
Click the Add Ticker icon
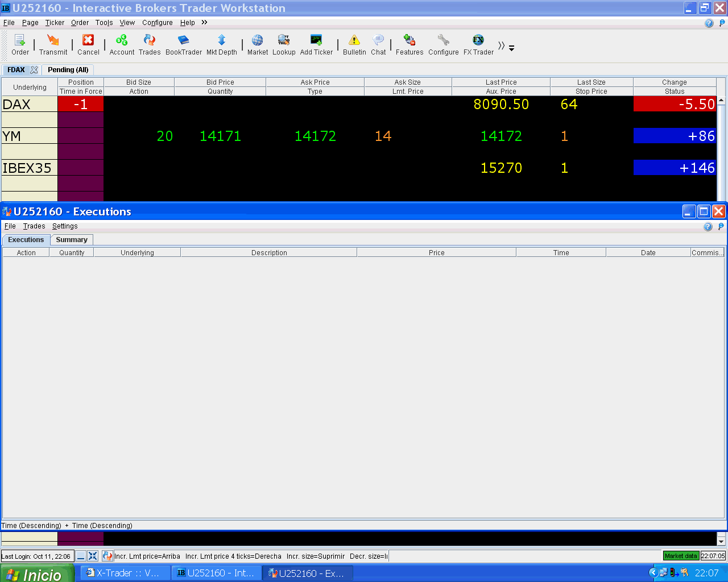(x=316, y=44)
